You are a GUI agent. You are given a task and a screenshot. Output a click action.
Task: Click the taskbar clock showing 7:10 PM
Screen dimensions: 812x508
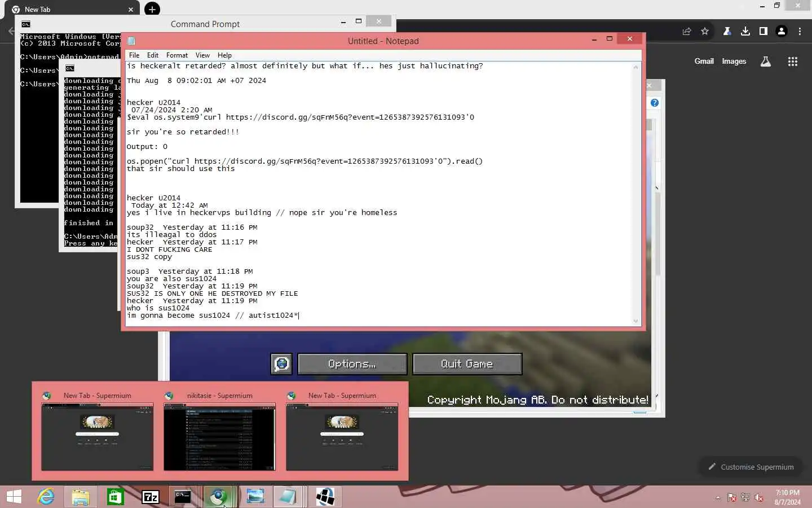click(787, 497)
